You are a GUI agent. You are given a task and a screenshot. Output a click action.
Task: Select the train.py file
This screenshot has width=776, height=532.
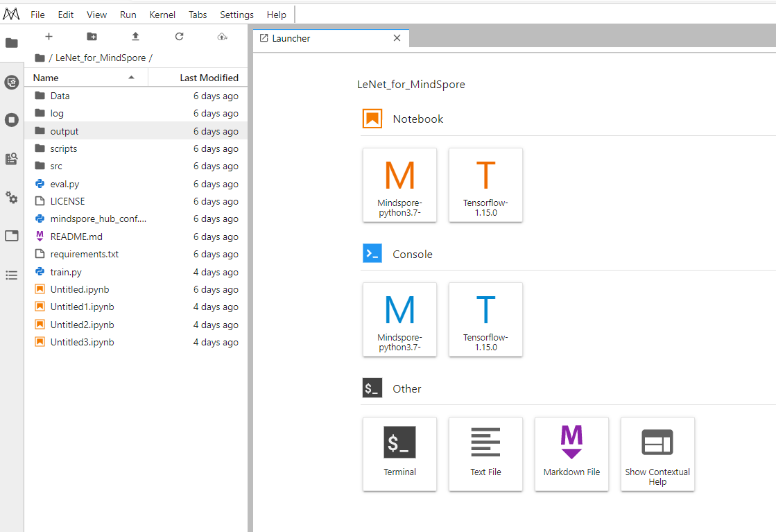click(136, 272)
